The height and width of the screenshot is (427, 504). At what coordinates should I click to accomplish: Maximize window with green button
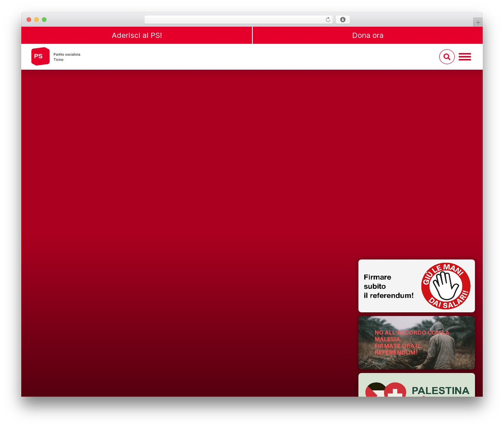click(x=44, y=20)
